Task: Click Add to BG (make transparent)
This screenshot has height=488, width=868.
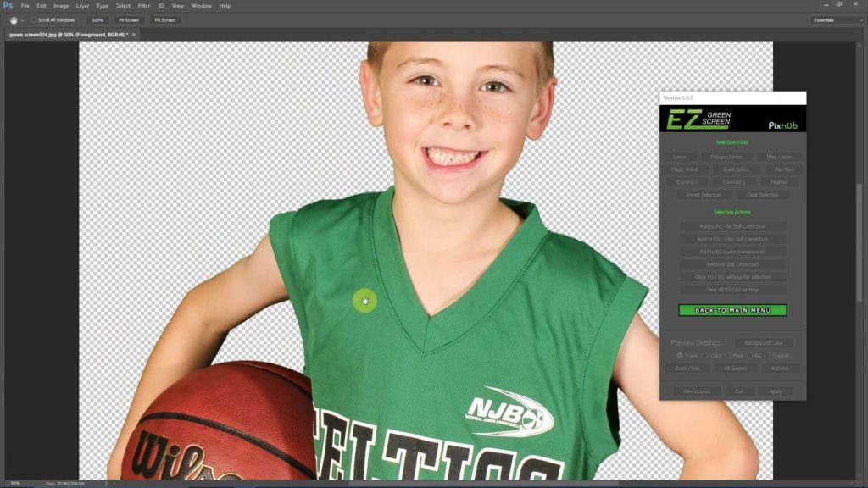Action: [x=732, y=252]
